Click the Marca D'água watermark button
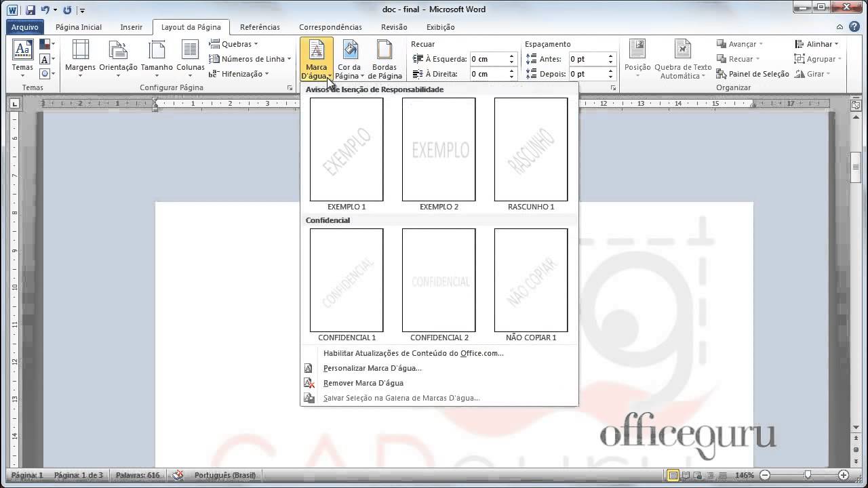 [x=317, y=58]
